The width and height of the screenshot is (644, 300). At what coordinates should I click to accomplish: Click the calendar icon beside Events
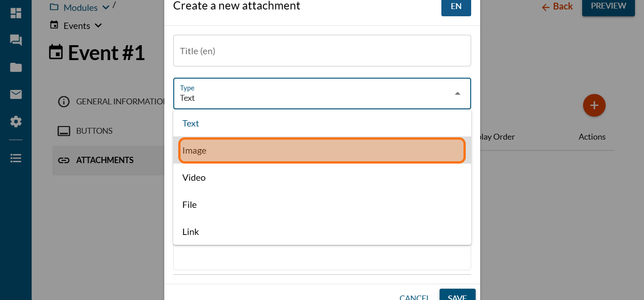[54, 25]
